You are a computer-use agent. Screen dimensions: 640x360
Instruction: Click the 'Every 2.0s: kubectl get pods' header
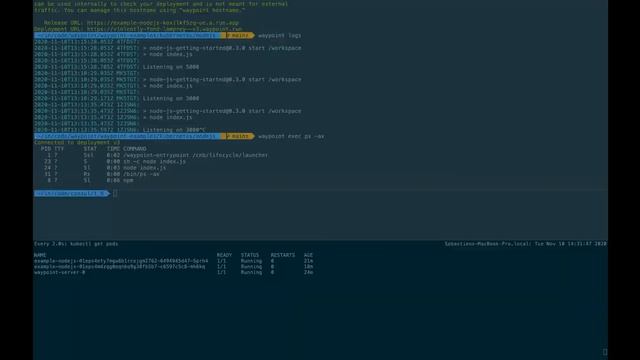coord(76,244)
